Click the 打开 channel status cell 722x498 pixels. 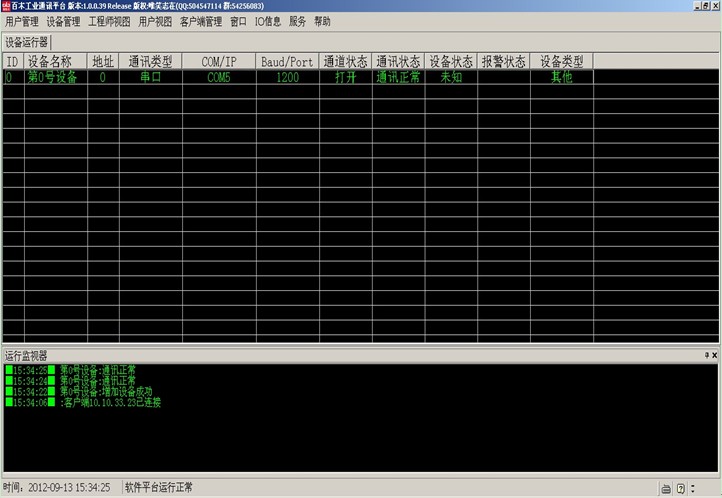coord(345,77)
